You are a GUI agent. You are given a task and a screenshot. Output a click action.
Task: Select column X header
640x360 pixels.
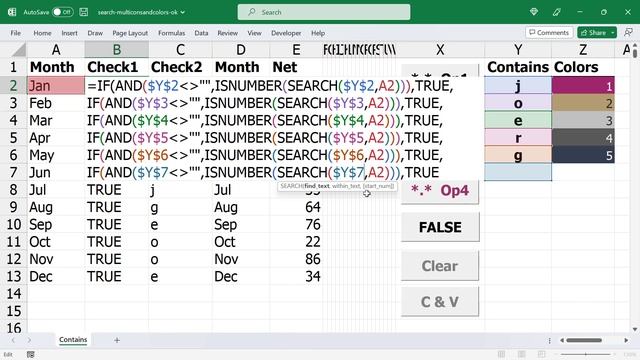[440, 50]
